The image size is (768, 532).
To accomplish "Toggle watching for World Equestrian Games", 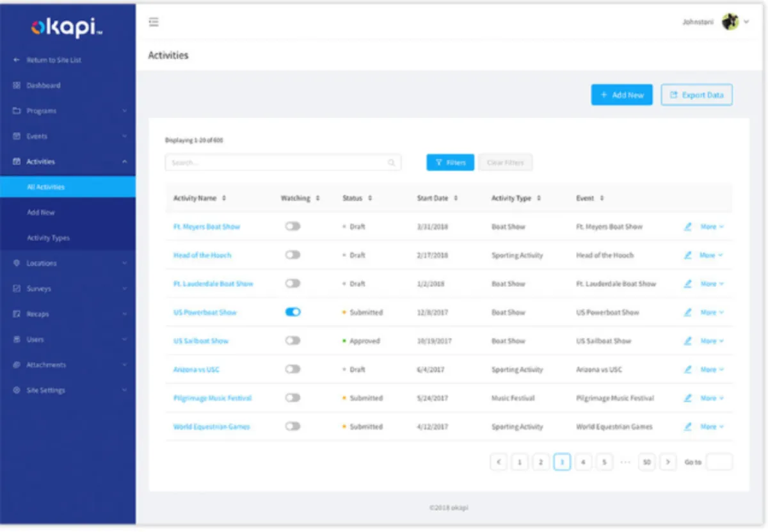I will click(x=292, y=426).
